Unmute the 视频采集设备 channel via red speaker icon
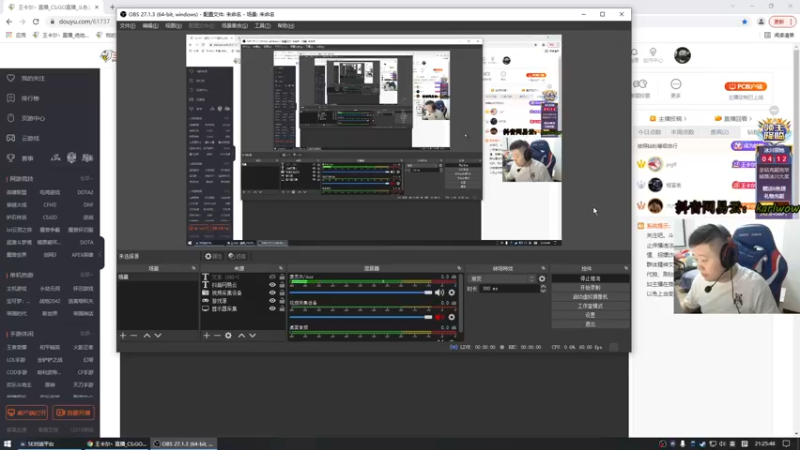The height and width of the screenshot is (450, 800). click(439, 317)
